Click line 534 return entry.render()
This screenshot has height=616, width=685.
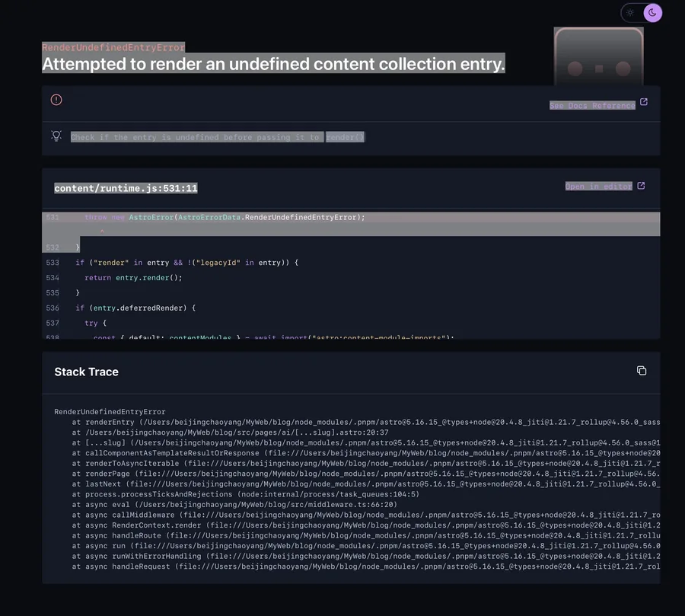click(x=133, y=278)
